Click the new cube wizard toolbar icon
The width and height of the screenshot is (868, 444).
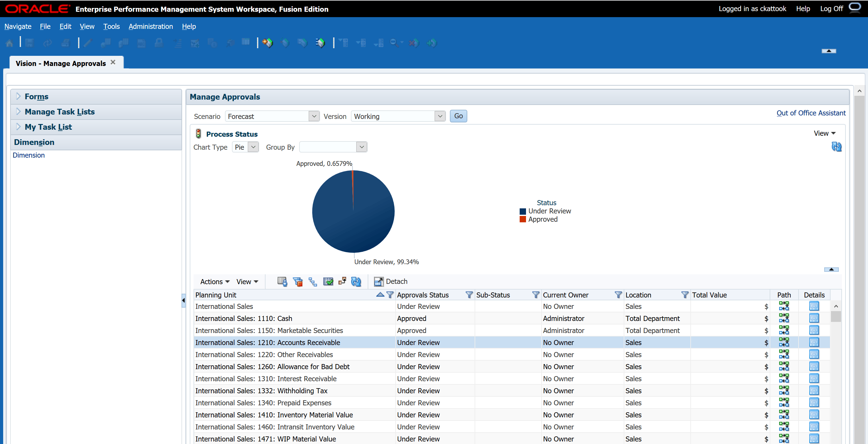(x=267, y=43)
